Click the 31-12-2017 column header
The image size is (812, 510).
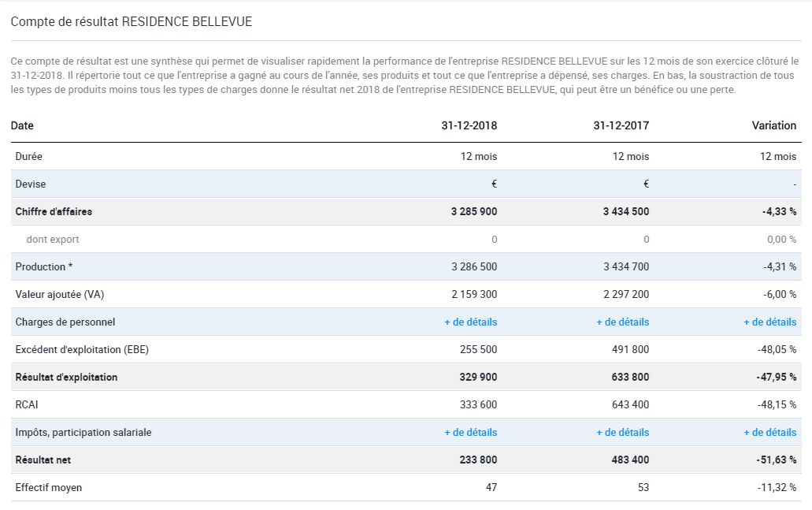(x=621, y=125)
